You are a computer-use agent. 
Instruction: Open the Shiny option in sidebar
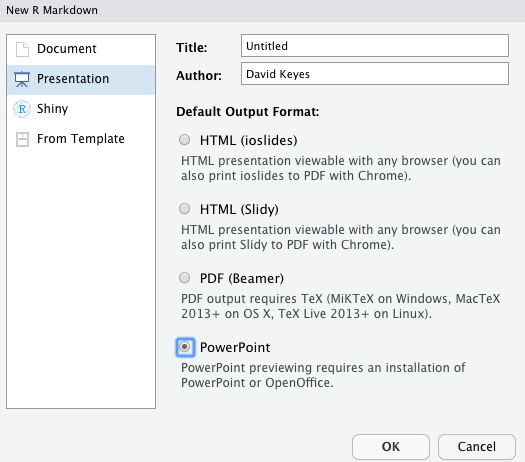tap(81, 109)
